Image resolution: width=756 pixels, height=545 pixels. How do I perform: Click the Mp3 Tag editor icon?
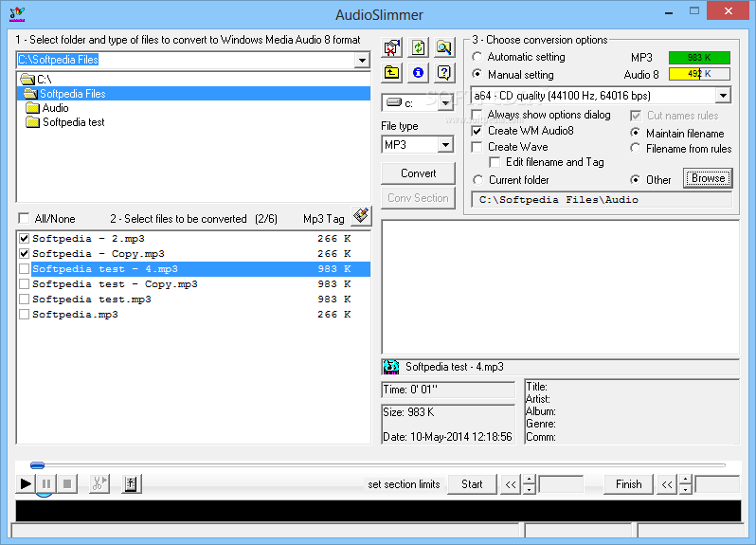click(x=361, y=215)
